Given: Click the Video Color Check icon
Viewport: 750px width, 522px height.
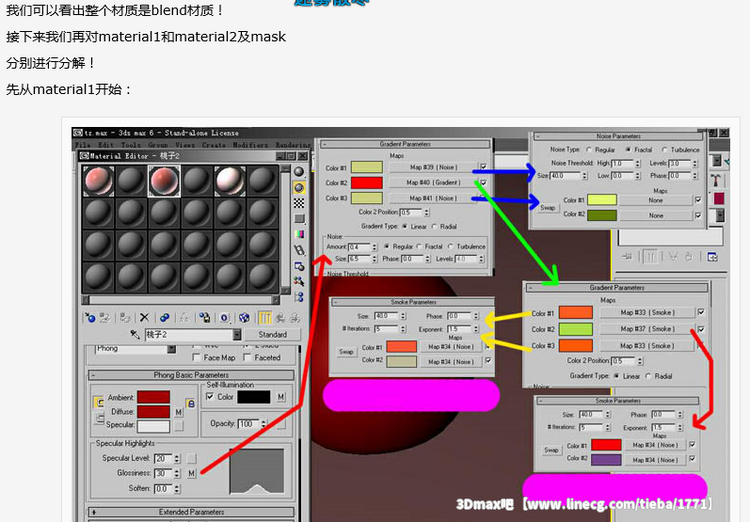Looking at the screenshot, I should click(x=299, y=234).
